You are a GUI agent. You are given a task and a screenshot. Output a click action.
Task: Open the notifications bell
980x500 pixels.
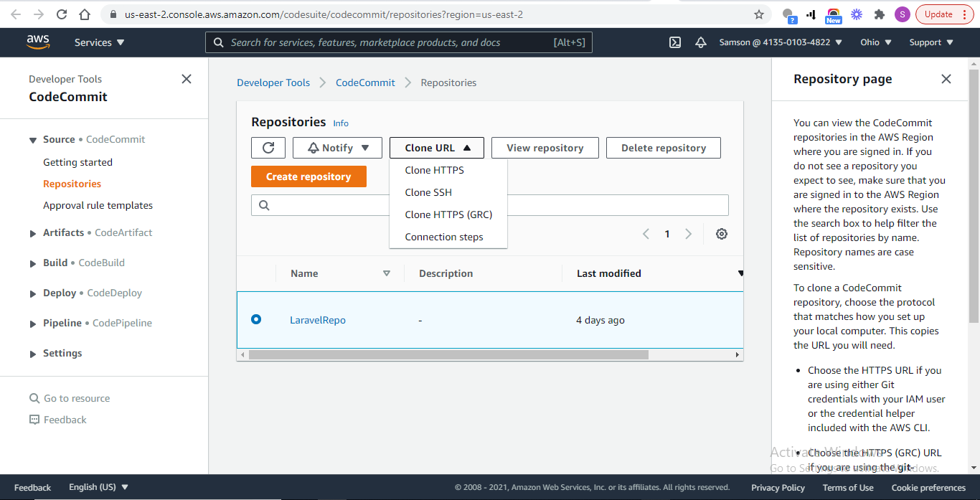click(701, 42)
